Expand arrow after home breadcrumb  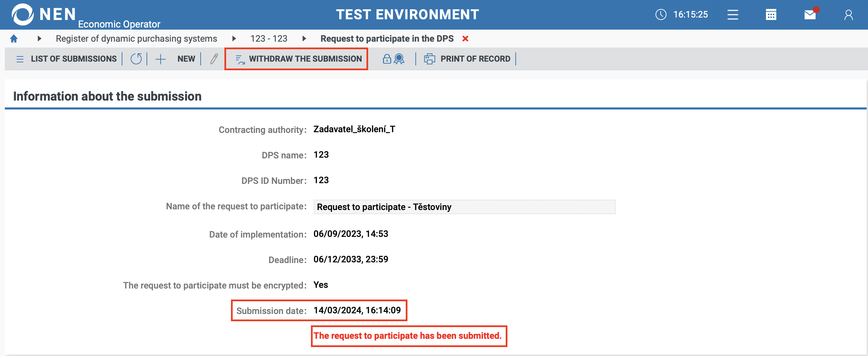[x=39, y=39]
